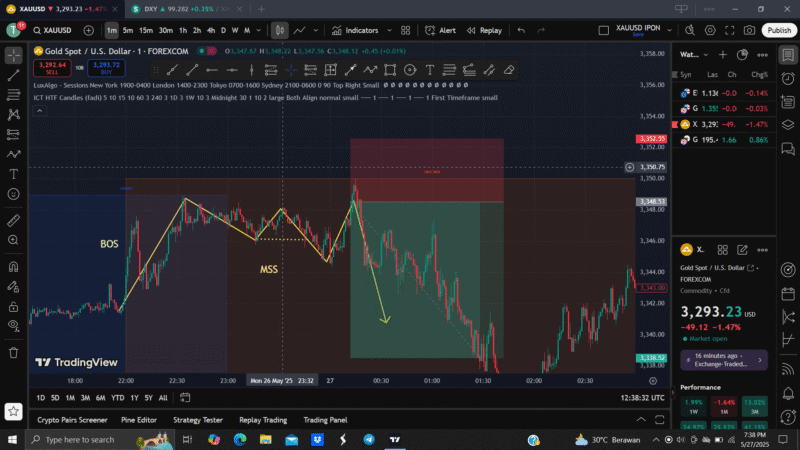The width and height of the screenshot is (800, 450).
Task: Click the Publish button
Action: 778,30
